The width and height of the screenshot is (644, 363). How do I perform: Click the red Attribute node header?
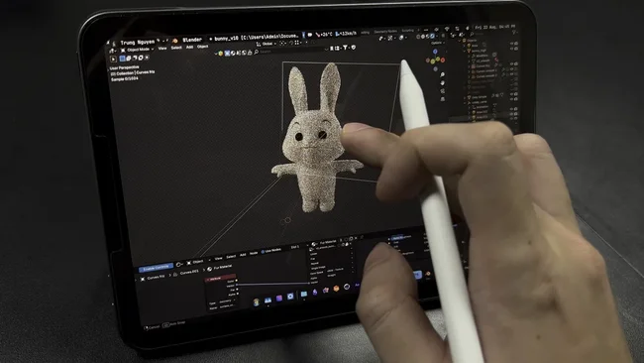[x=221, y=279]
